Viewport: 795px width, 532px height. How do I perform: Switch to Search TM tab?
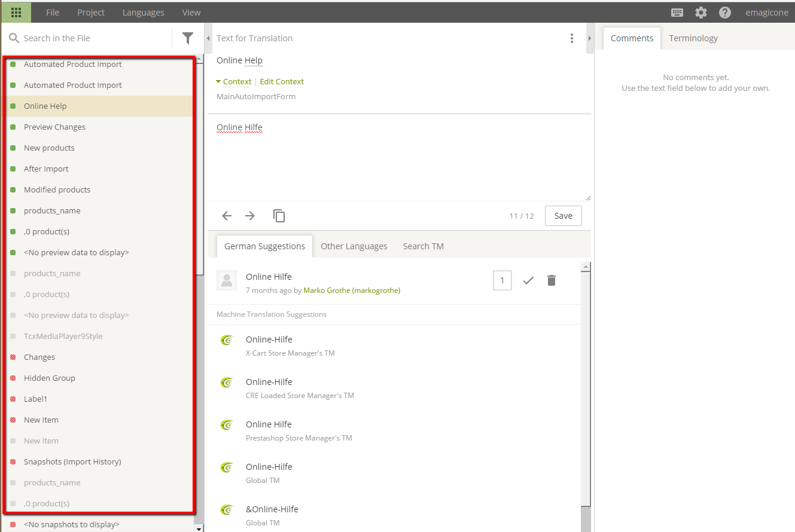click(x=423, y=246)
